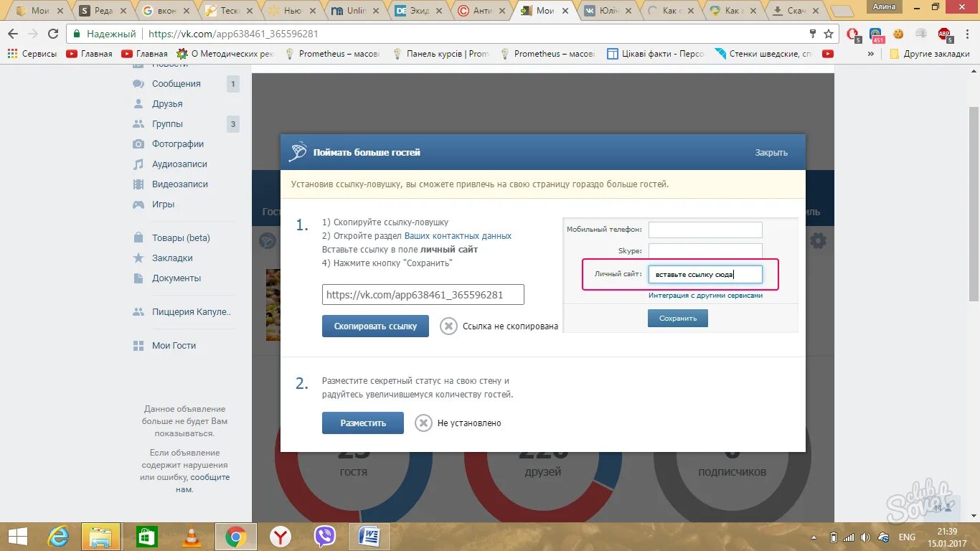Open the first Главная YouTube bookmark
Screen dimensions: 980x551
[90, 54]
